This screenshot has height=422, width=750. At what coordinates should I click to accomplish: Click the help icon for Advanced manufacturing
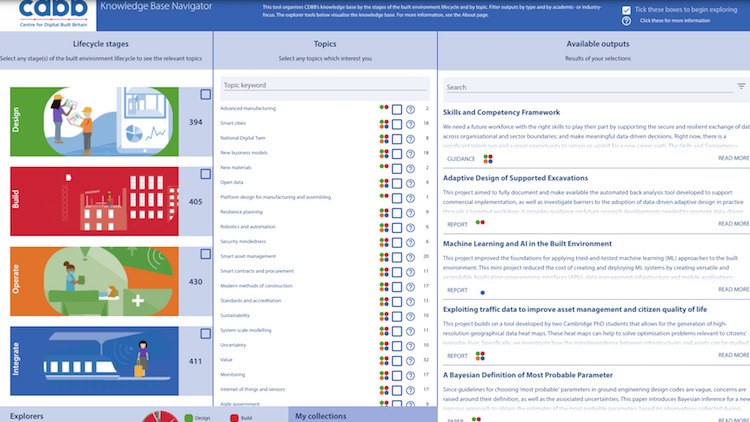[x=410, y=109]
